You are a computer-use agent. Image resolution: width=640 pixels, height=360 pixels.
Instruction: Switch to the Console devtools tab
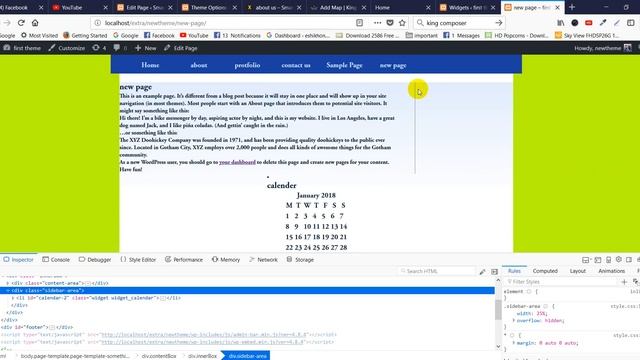tap(56, 260)
